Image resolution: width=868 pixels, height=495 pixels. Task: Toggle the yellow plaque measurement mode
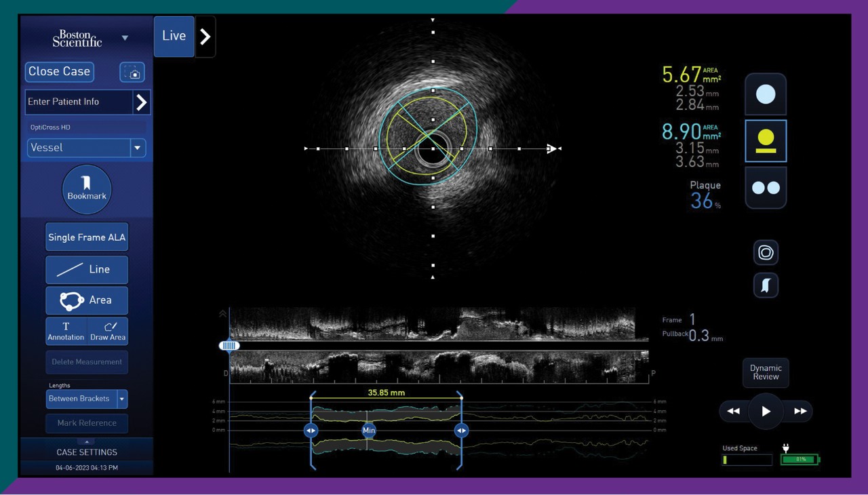(x=765, y=141)
